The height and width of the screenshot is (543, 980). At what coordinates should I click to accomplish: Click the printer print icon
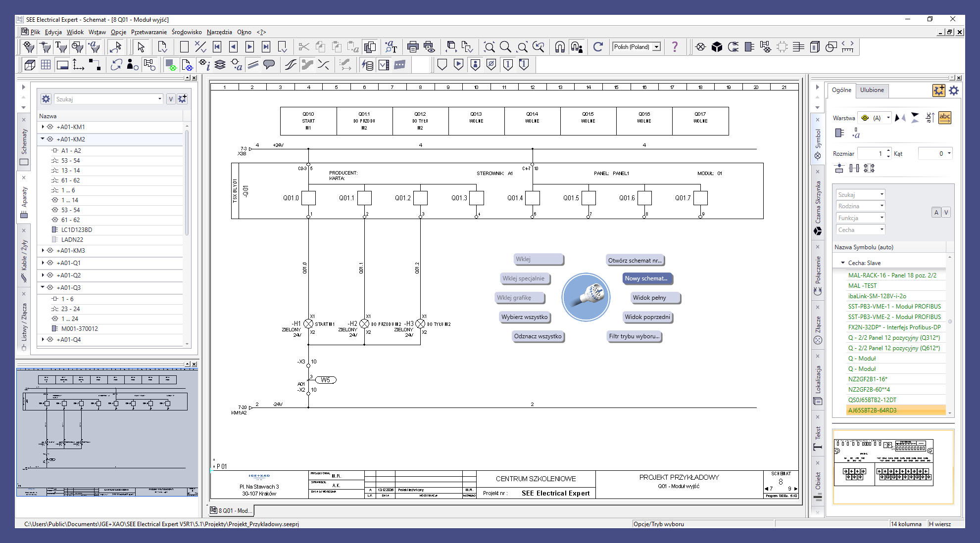pos(413,47)
